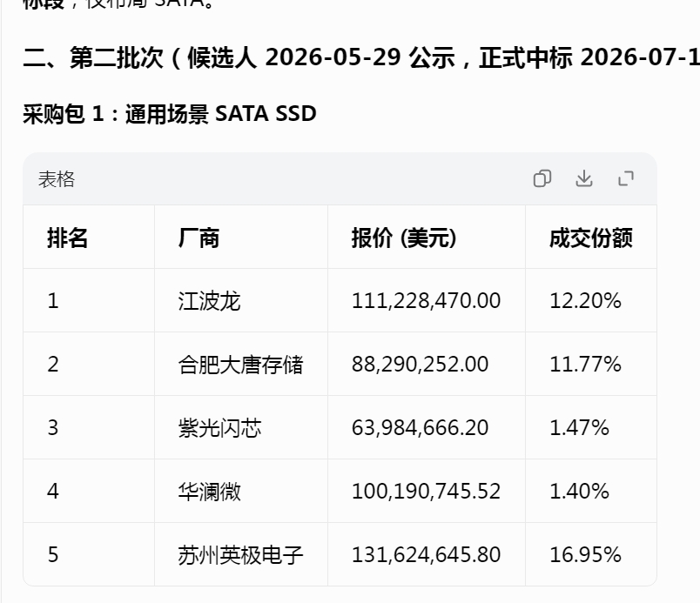Click the 12.20% share cell
The image size is (700, 603).
(585, 300)
